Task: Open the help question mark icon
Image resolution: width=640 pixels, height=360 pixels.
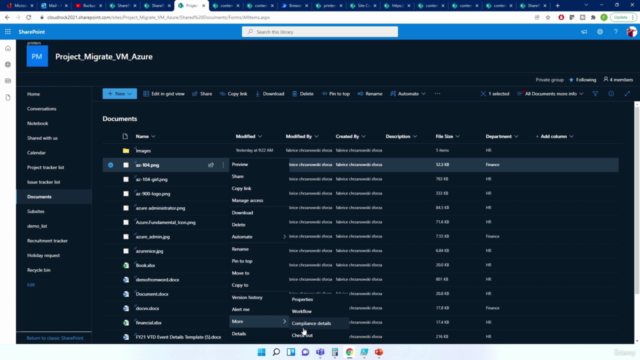Action: point(616,32)
